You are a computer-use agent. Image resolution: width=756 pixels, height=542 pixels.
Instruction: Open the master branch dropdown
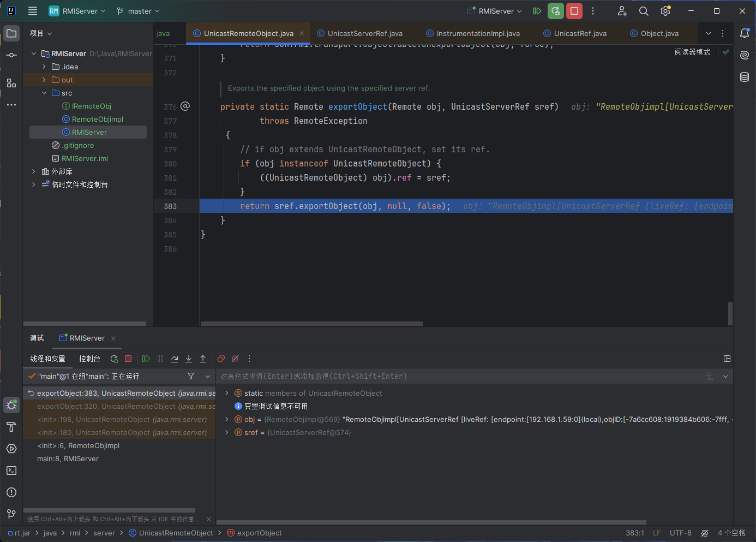(139, 11)
